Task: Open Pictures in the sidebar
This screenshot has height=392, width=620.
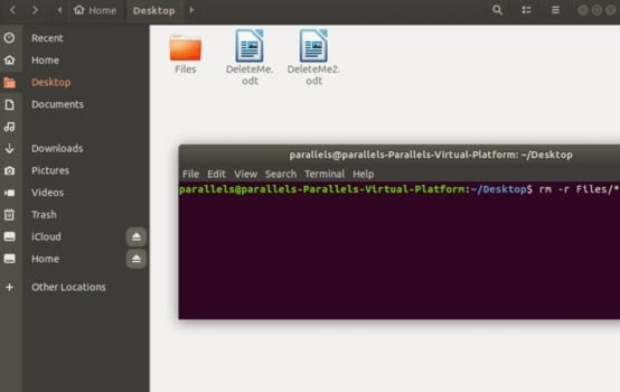Action: (x=50, y=170)
